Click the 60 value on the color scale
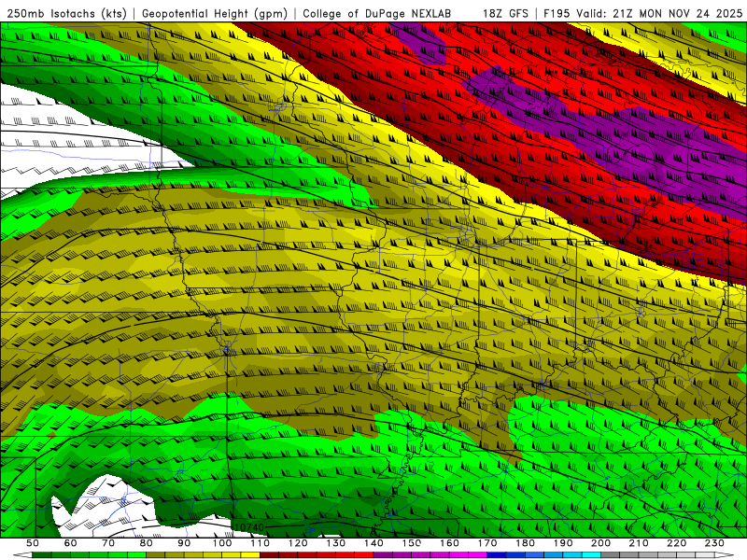This screenshot has height=560, width=747. click(x=71, y=543)
